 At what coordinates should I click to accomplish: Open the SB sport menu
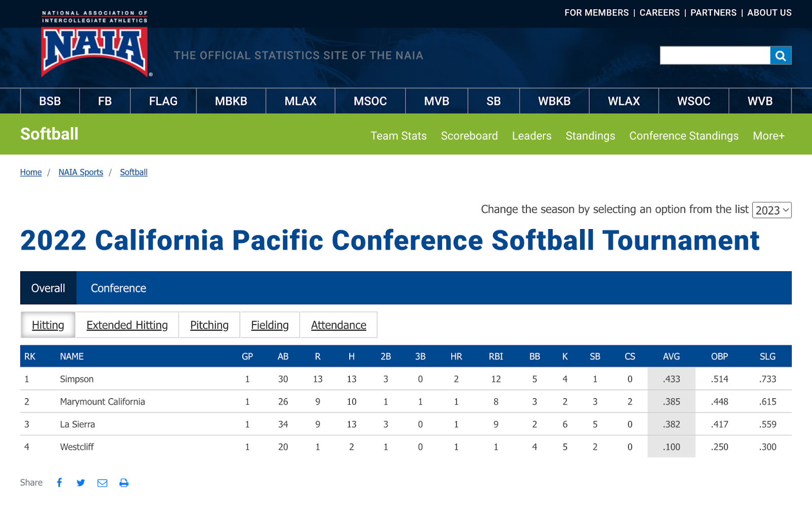pyautogui.click(x=493, y=101)
